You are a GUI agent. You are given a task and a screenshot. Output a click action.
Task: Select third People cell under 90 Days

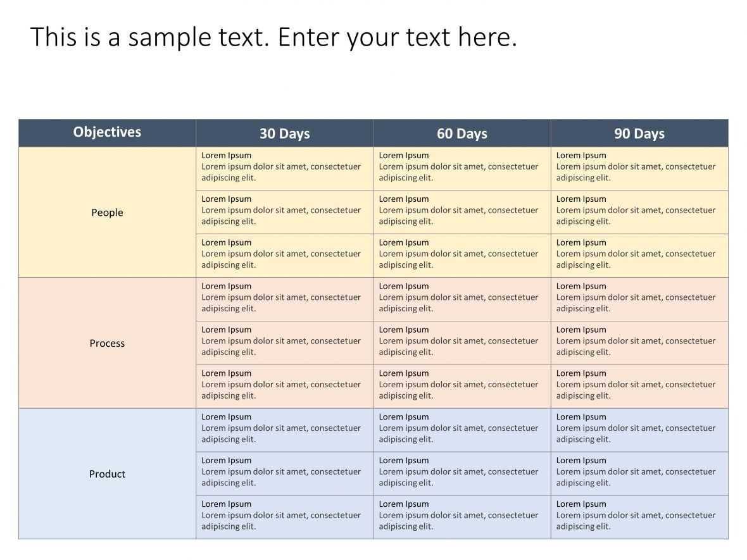pyautogui.click(x=639, y=256)
